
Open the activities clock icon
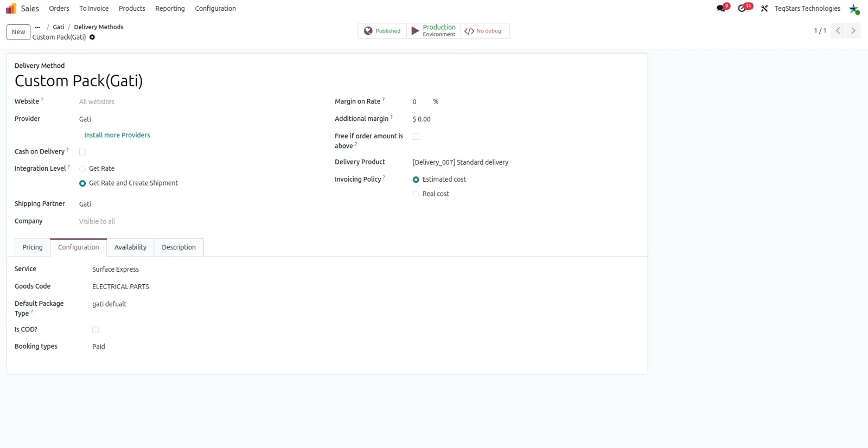[x=742, y=8]
